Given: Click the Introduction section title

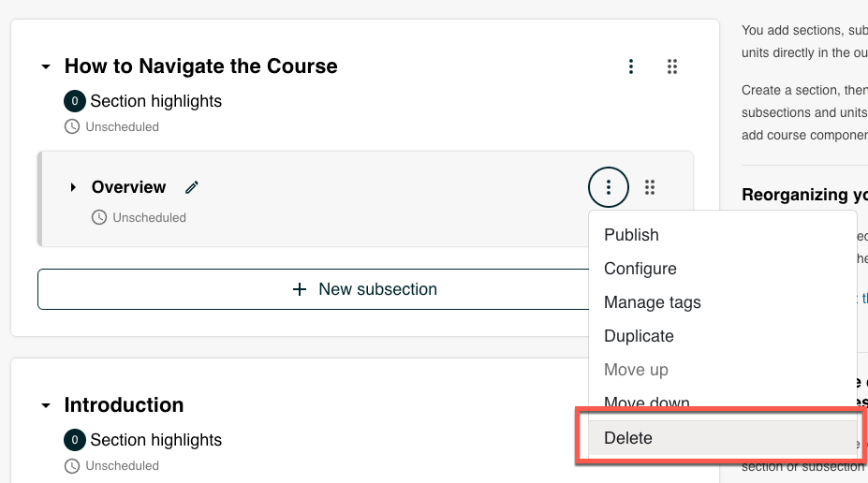Looking at the screenshot, I should (x=124, y=405).
